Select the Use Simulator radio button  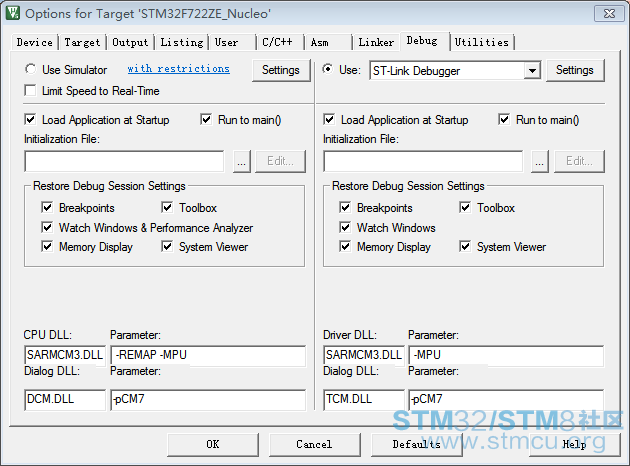click(31, 69)
